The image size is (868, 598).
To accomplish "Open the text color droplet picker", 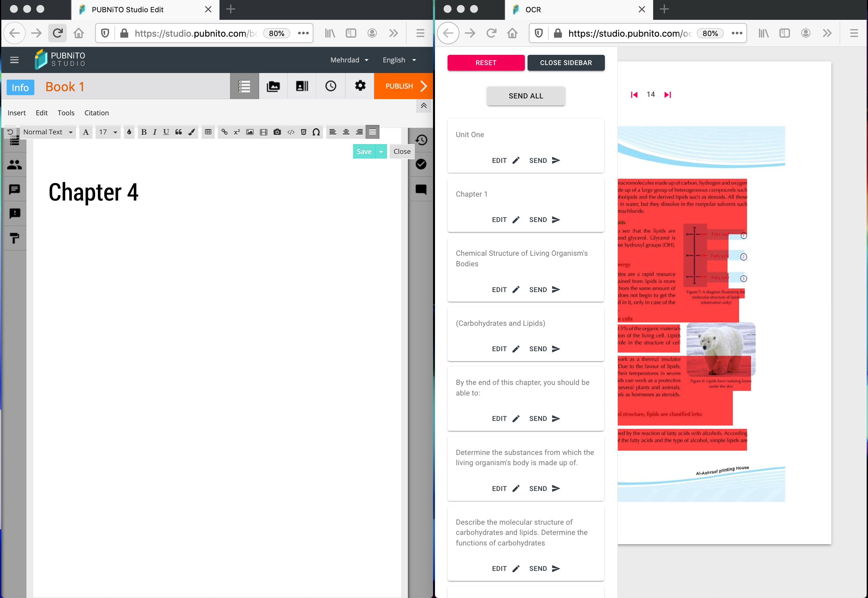I will pyautogui.click(x=129, y=132).
